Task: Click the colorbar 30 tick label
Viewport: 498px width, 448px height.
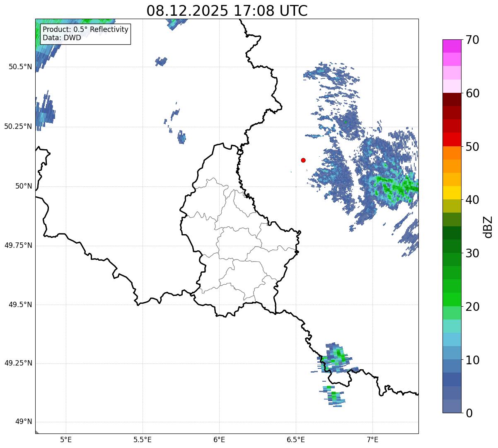Action: [x=472, y=253]
